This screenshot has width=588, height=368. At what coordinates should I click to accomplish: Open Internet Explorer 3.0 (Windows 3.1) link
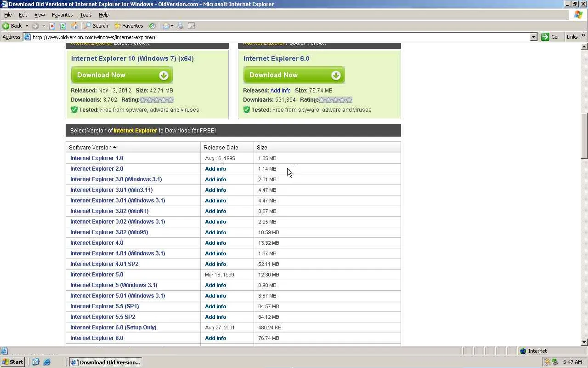pos(116,179)
